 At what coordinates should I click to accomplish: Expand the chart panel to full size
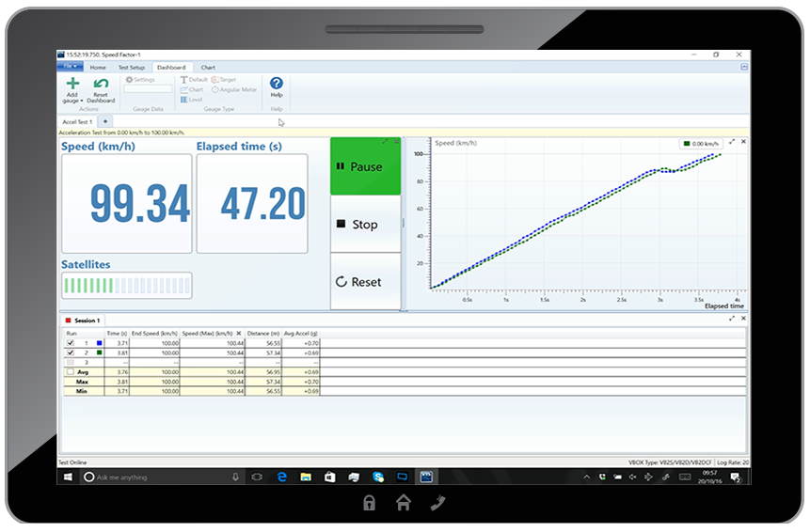point(732,142)
